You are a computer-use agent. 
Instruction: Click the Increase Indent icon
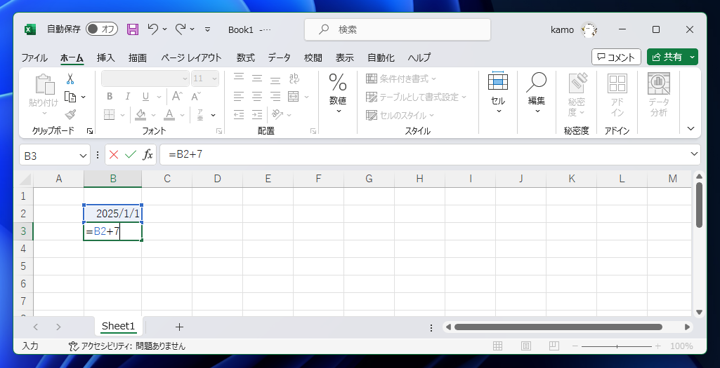pos(257,114)
